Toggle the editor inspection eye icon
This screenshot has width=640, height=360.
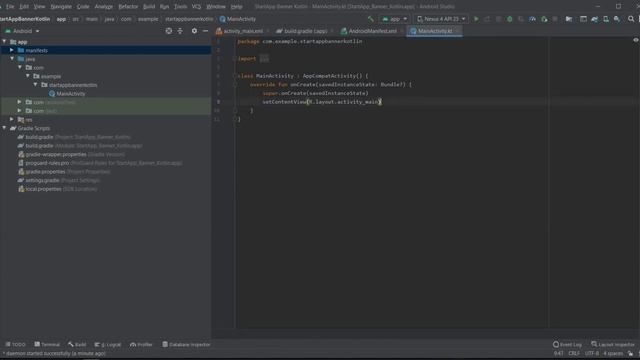636,40
